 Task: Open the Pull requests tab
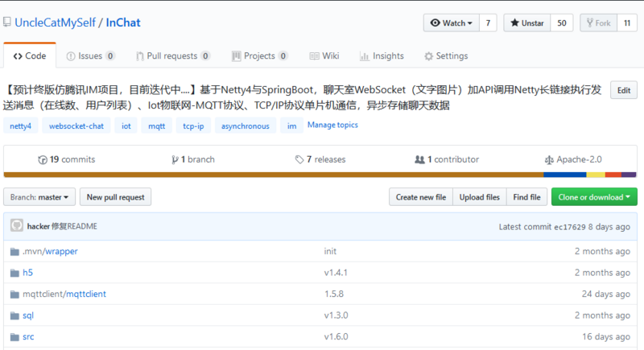tap(173, 56)
